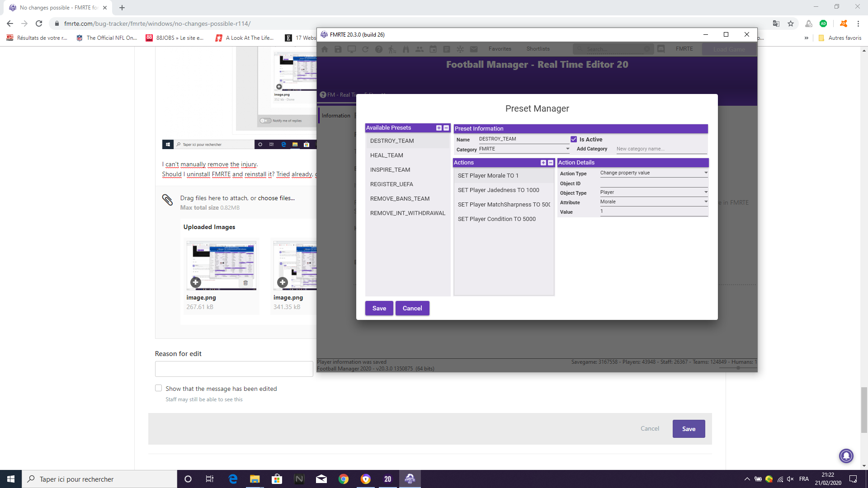Click the forum post Save button
The height and width of the screenshot is (488, 868).
689,429
